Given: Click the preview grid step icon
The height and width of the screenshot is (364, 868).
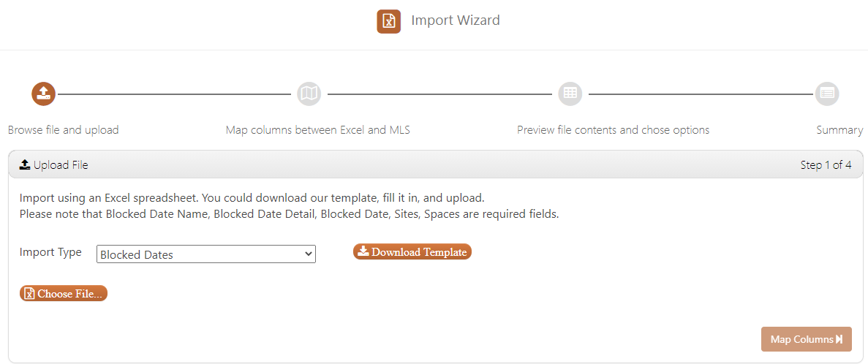Looking at the screenshot, I should [x=570, y=94].
